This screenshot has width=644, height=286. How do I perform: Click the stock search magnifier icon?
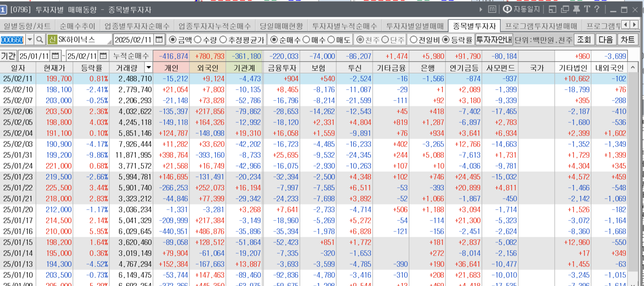(39, 40)
